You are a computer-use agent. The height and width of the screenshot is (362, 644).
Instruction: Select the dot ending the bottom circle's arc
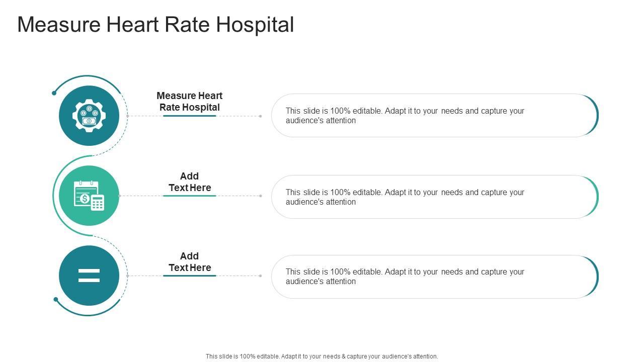56,300
